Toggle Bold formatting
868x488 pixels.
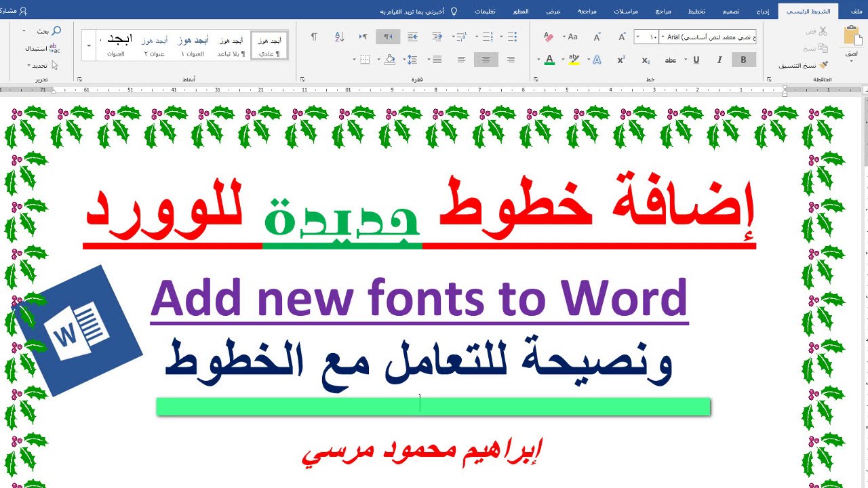tap(743, 60)
